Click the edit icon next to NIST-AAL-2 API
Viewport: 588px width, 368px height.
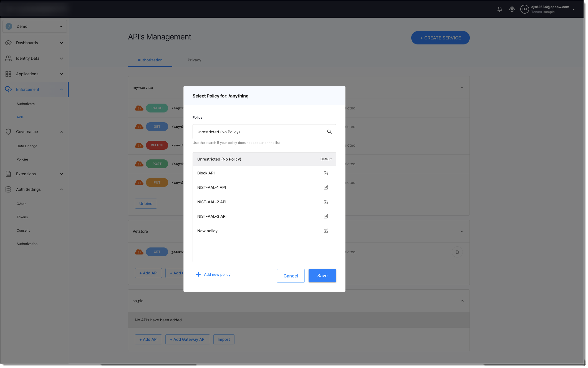326,202
